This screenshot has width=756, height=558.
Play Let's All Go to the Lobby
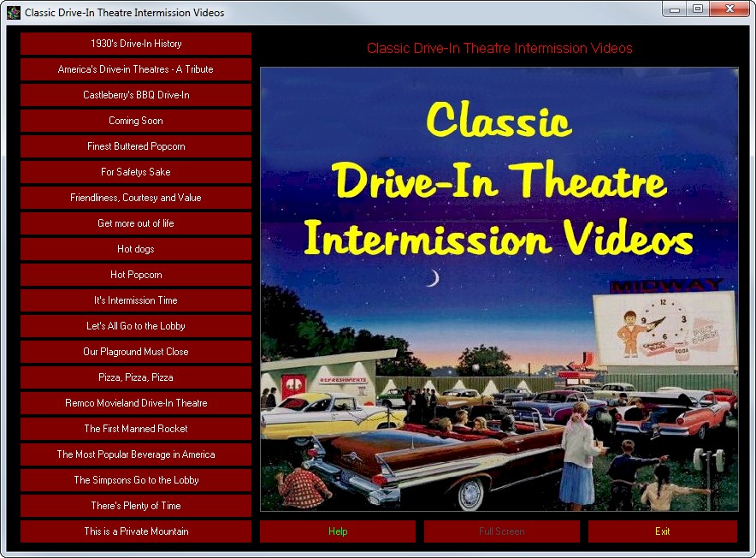click(x=136, y=326)
